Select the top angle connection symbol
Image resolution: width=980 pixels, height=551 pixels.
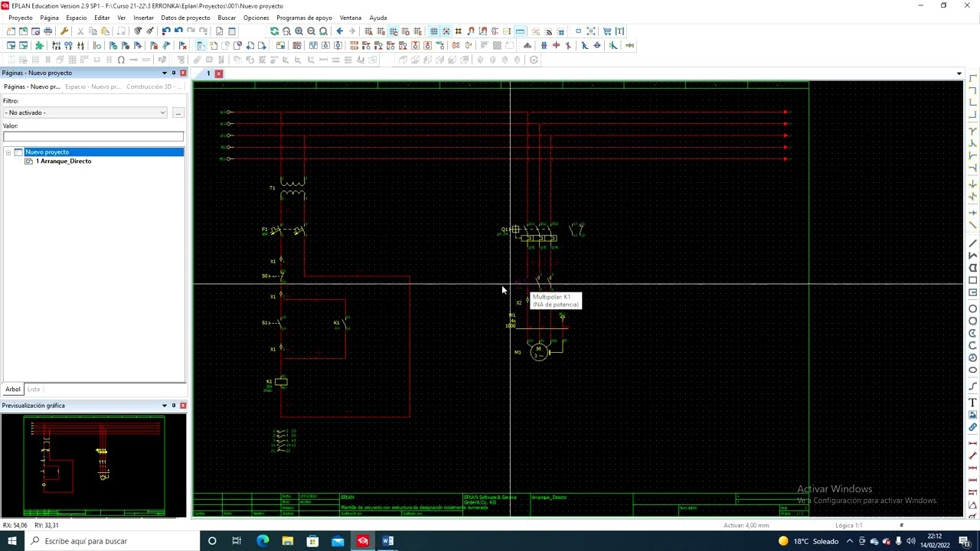point(973,79)
